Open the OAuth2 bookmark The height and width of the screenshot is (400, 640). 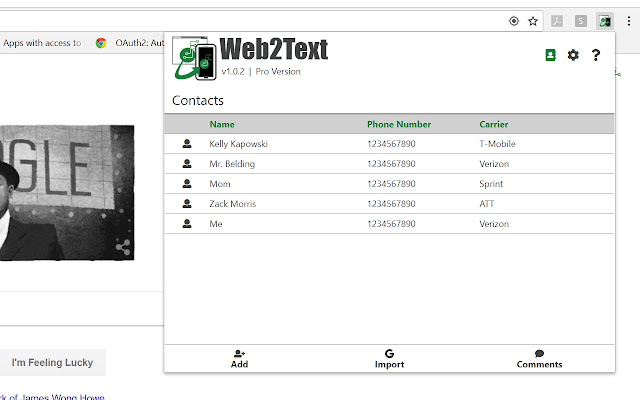[x=129, y=43]
